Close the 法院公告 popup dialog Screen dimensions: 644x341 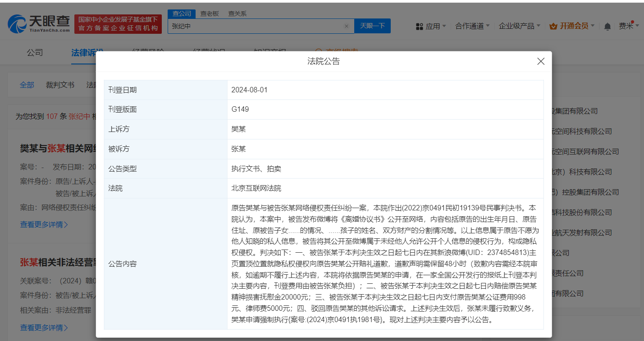540,61
